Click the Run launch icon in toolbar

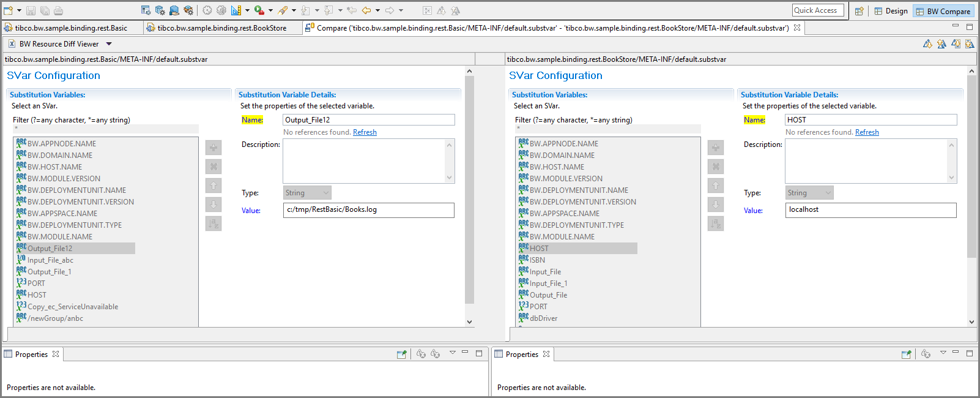pyautogui.click(x=259, y=10)
